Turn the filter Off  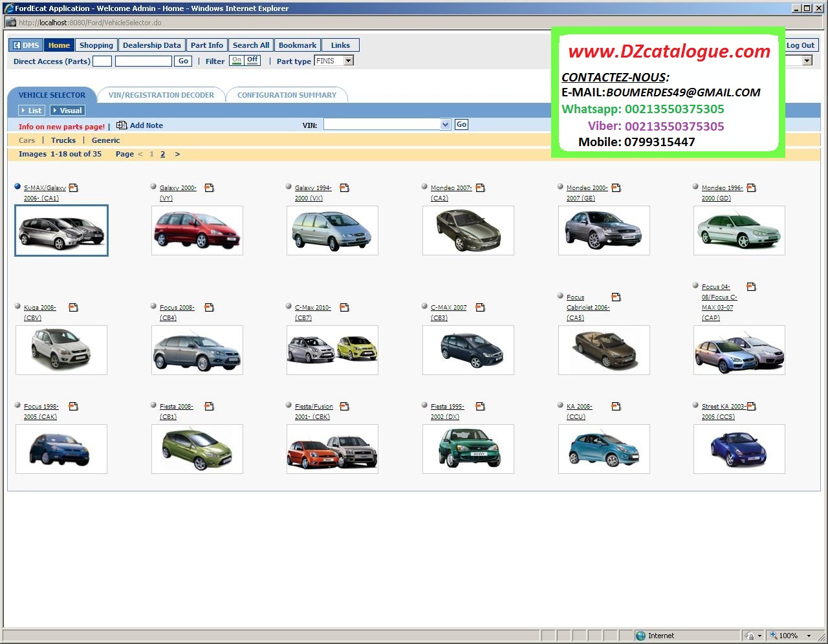tap(252, 60)
